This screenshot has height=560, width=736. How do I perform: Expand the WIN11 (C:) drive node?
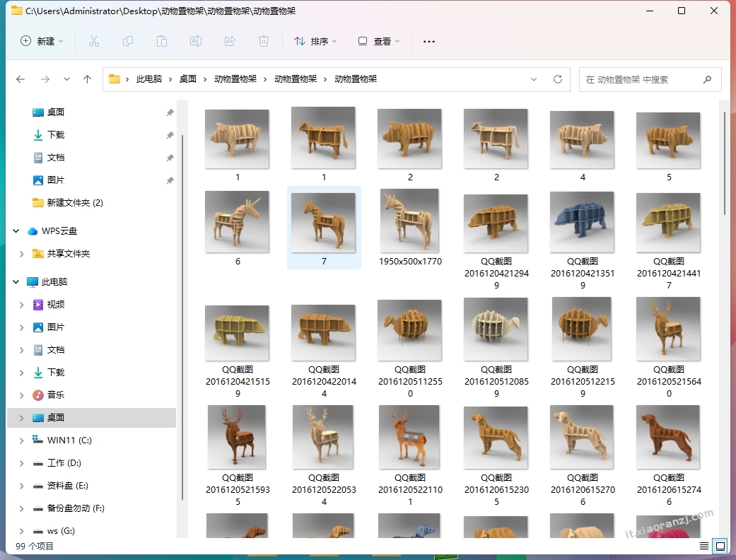click(x=22, y=441)
